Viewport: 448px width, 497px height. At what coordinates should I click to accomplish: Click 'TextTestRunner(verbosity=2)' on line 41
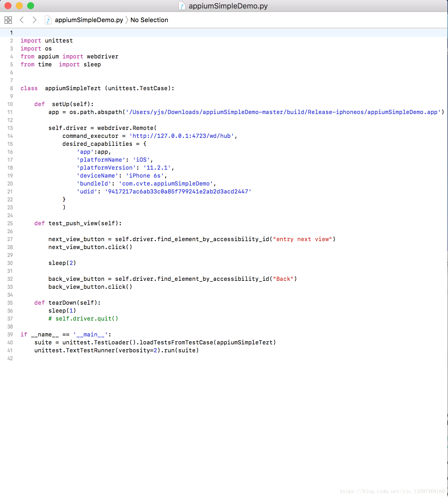113,350
